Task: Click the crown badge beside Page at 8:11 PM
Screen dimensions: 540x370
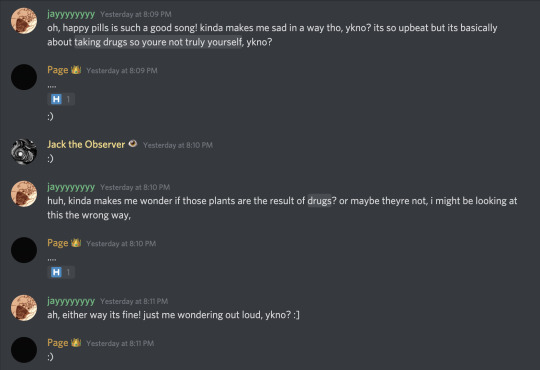Action: coord(76,343)
